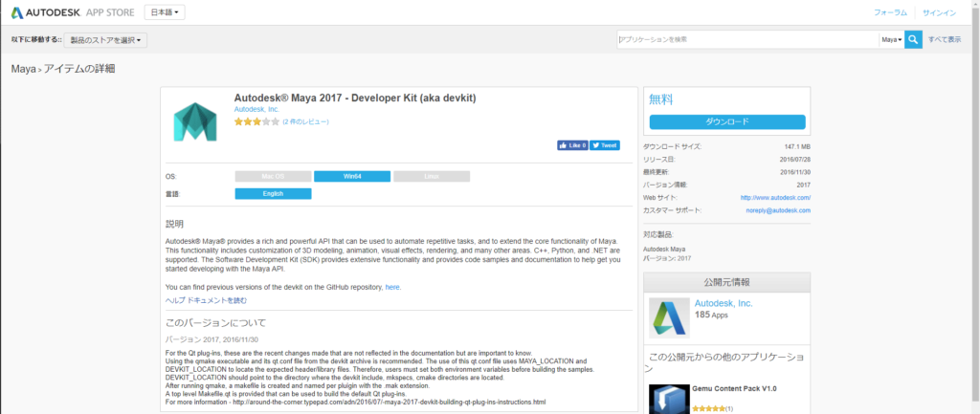Click the blue search magnifier button
This screenshot has width=980, height=414.
coord(914,39)
